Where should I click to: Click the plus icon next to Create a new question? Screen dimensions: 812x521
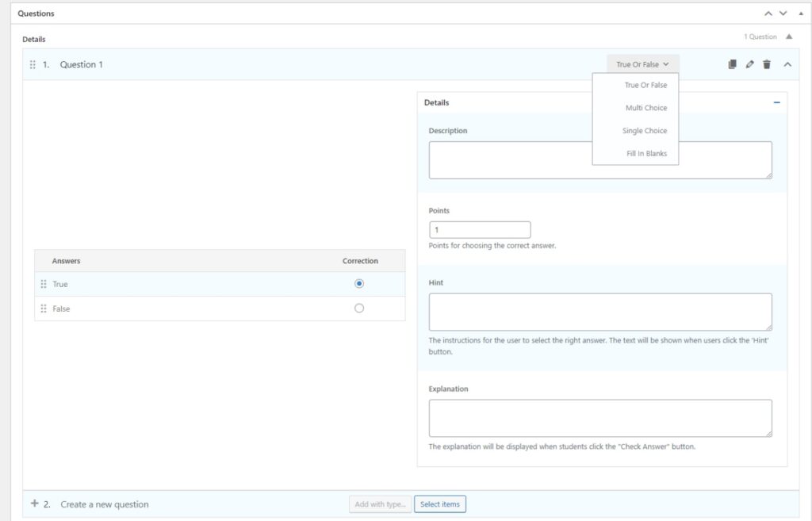[34, 504]
